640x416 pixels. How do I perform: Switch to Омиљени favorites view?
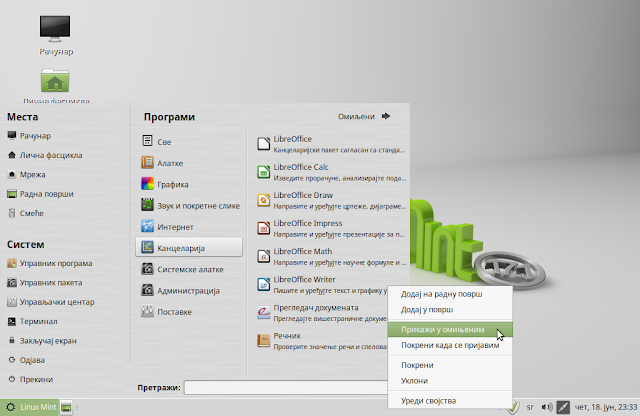(364, 116)
